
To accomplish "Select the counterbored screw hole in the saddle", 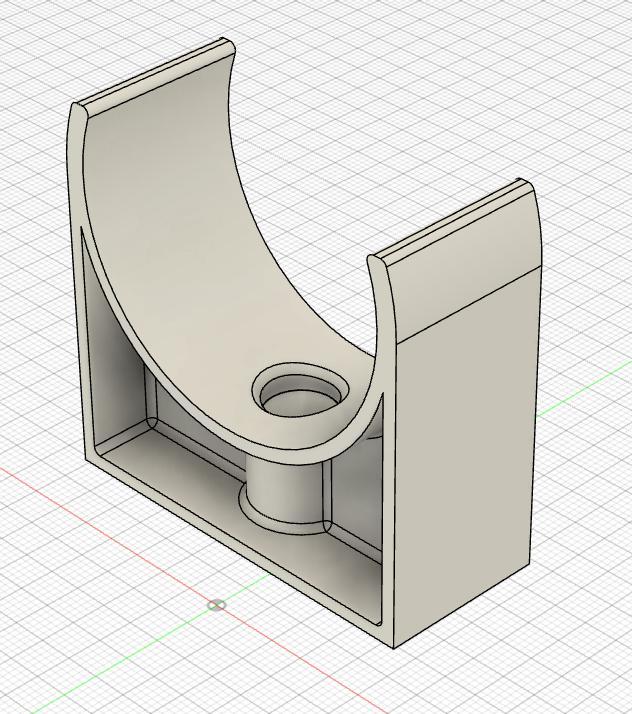I will pos(301,390).
